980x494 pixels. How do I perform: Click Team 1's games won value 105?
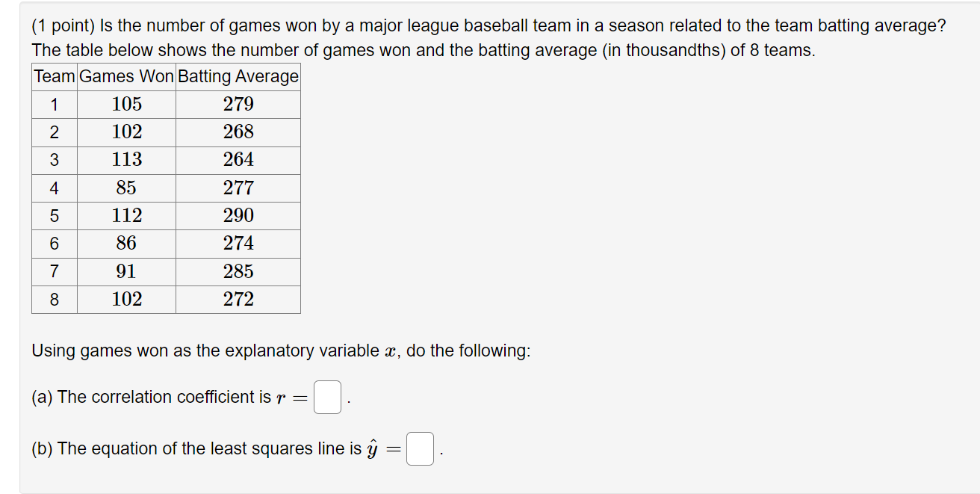(x=125, y=104)
